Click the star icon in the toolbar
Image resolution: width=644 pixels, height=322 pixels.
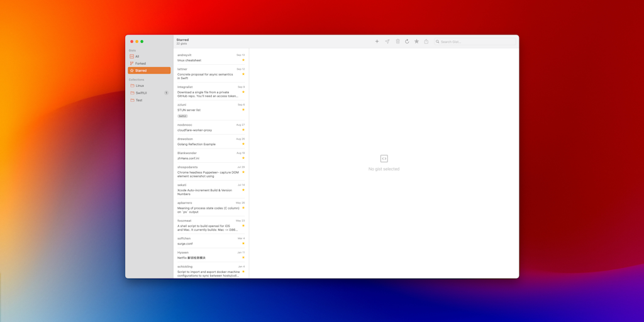416,42
